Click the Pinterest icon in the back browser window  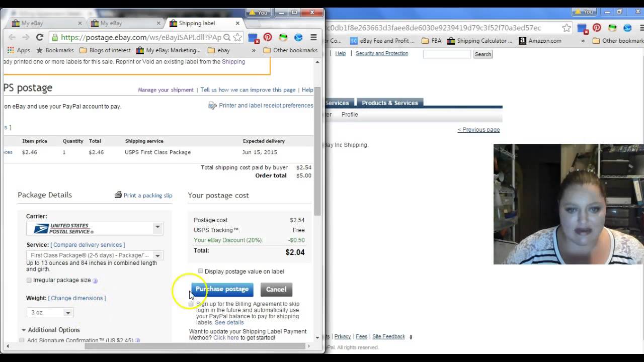(x=597, y=28)
